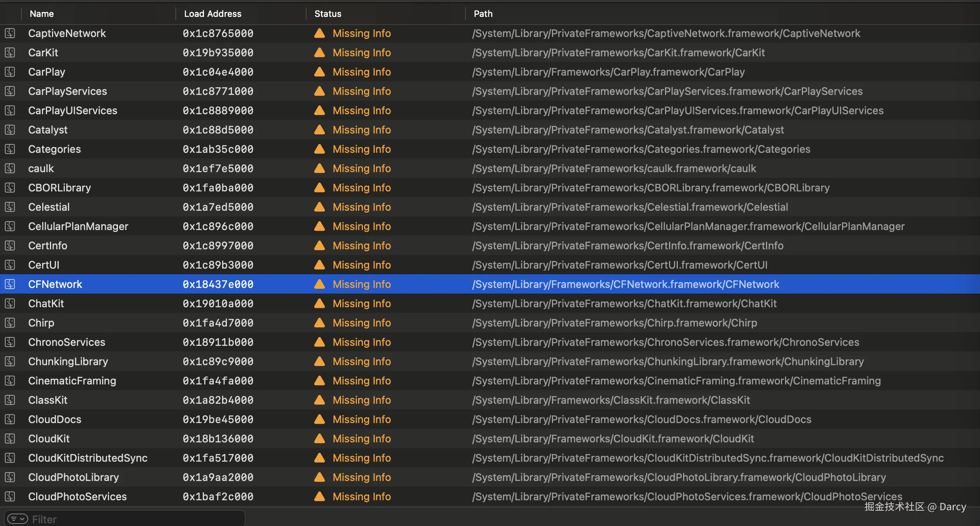Sort by the Load Address column header
The width and height of the screenshot is (980, 526).
213,14
